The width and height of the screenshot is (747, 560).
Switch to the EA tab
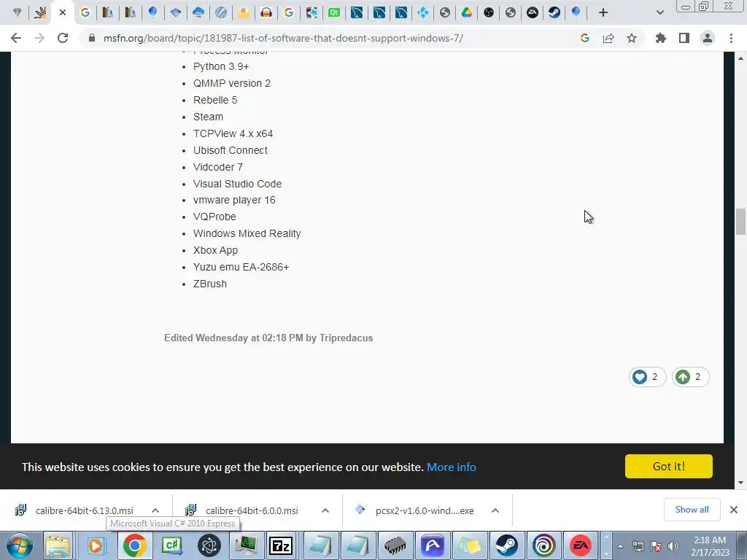point(532,13)
